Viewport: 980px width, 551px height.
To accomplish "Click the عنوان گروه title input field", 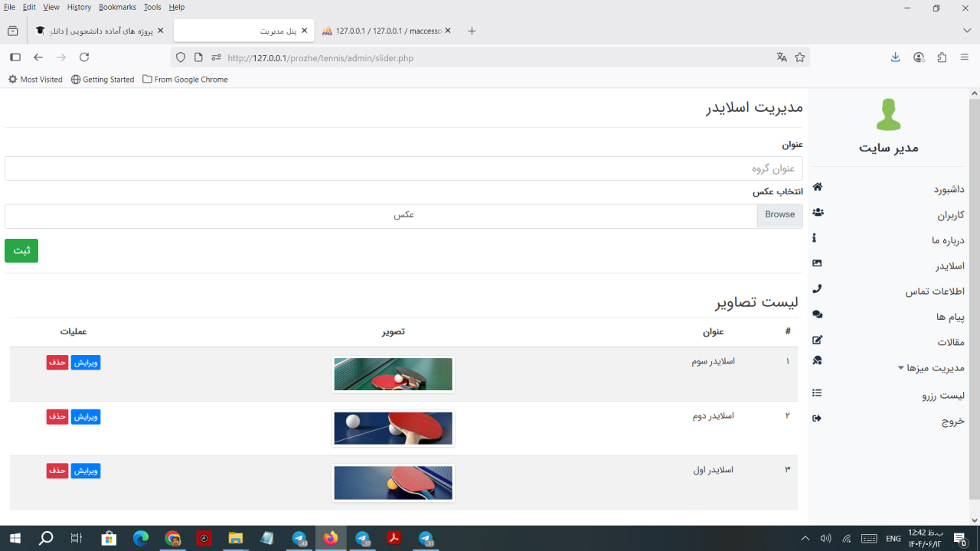I will 403,168.
